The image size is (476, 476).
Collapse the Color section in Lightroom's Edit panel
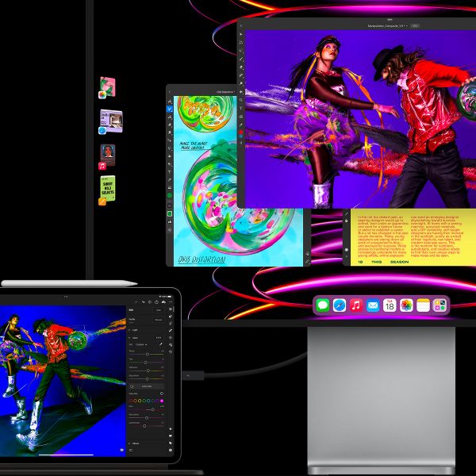click(134, 338)
